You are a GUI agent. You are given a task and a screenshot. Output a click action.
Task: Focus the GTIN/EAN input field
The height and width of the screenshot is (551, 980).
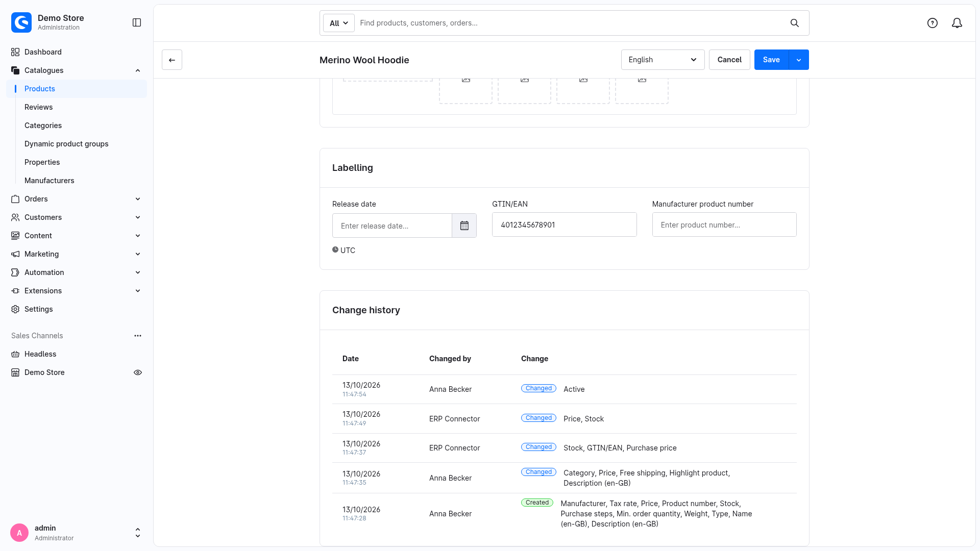coord(564,224)
